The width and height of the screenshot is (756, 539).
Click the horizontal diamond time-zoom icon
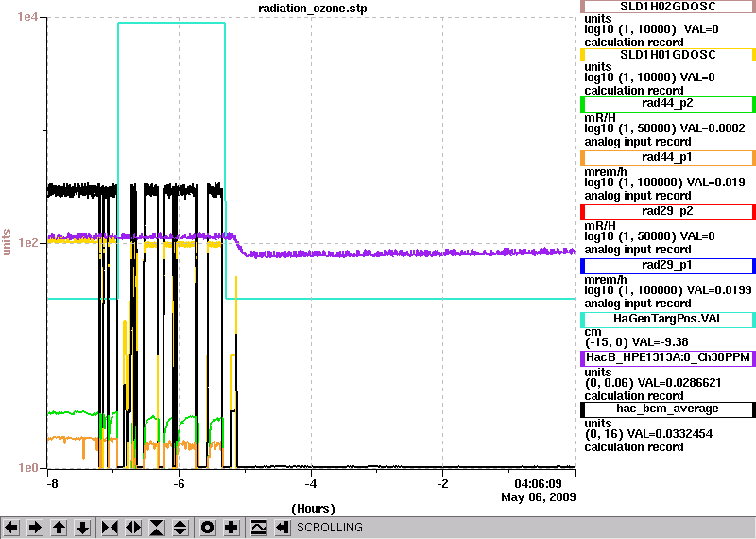click(133, 528)
